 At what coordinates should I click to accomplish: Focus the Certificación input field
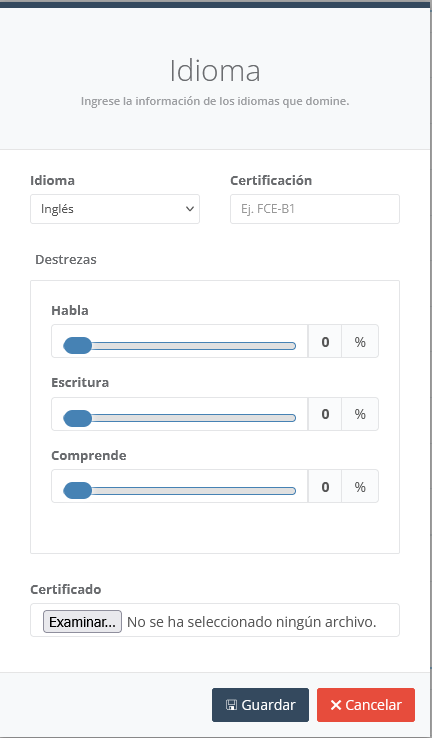(x=315, y=209)
